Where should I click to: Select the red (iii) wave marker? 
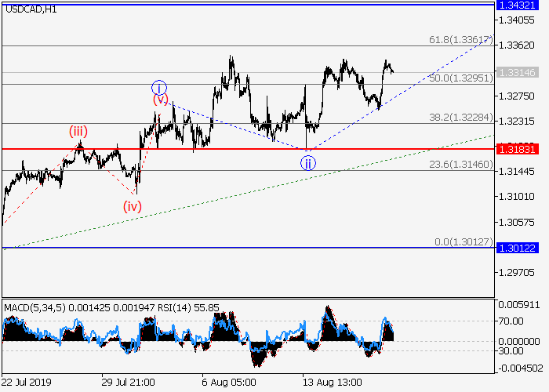[x=78, y=131]
